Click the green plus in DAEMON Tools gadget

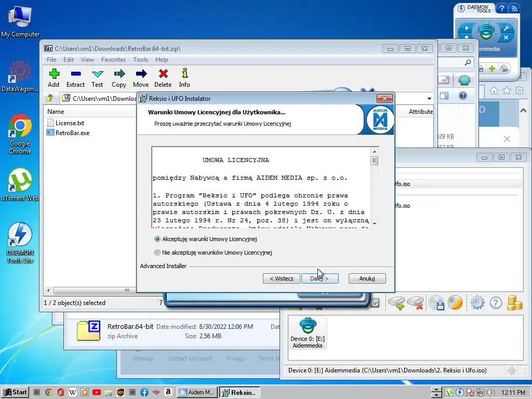pyautogui.click(x=492, y=69)
